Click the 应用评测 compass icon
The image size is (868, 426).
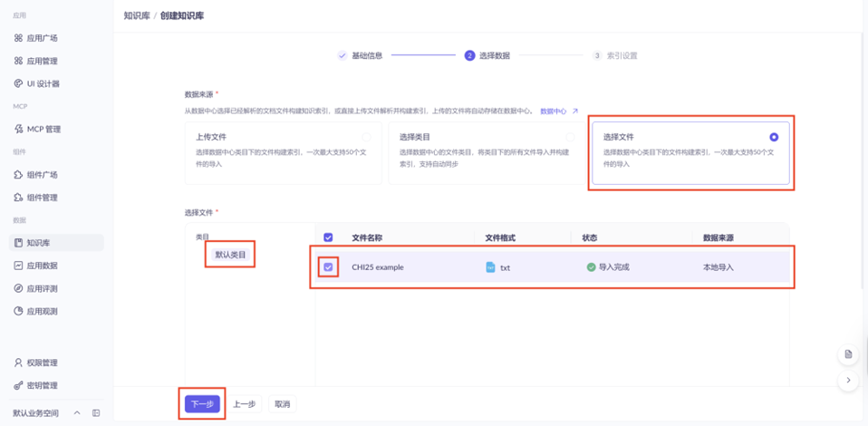pyautogui.click(x=18, y=288)
